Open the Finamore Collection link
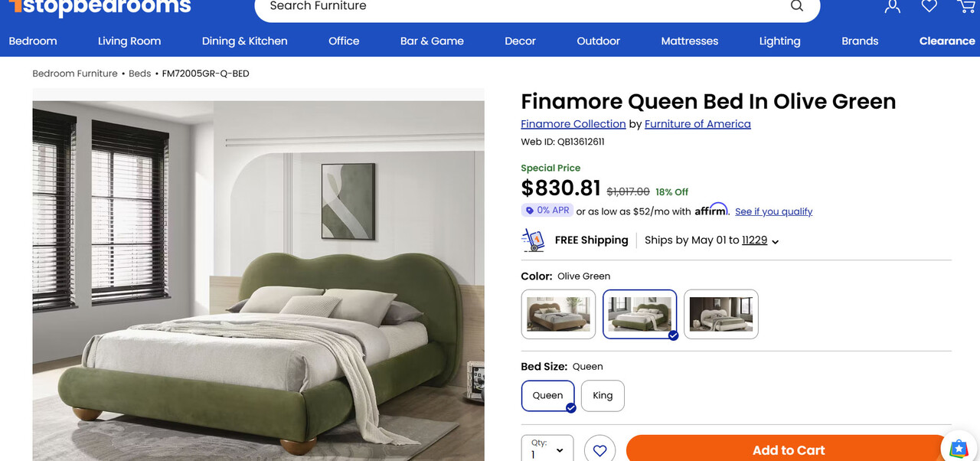 coord(573,124)
